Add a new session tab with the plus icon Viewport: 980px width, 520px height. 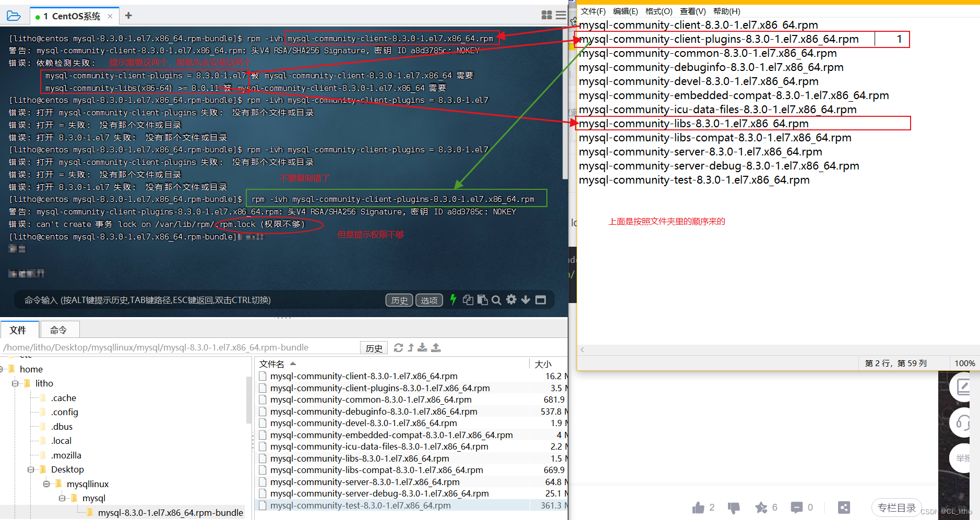point(128,16)
